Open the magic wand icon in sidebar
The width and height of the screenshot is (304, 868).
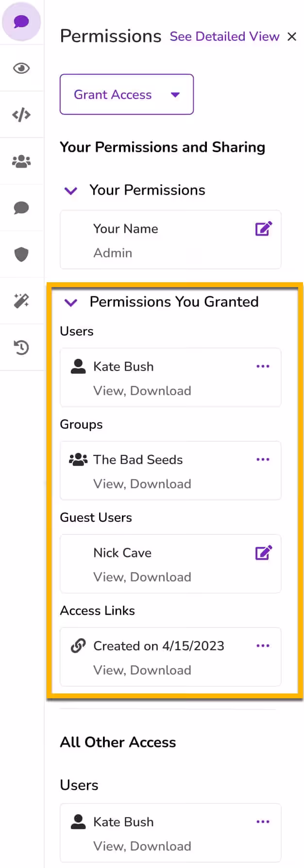coord(21,301)
